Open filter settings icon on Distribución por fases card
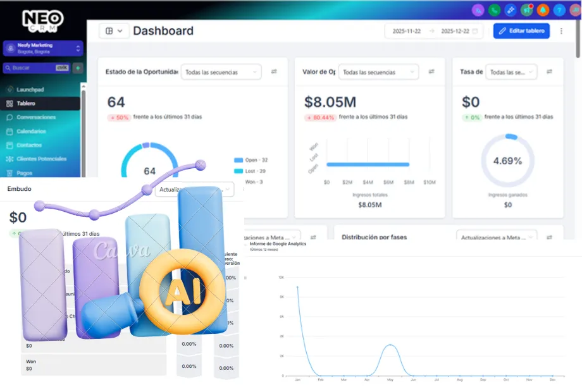Image resolution: width=582 pixels, height=392 pixels. click(549, 237)
